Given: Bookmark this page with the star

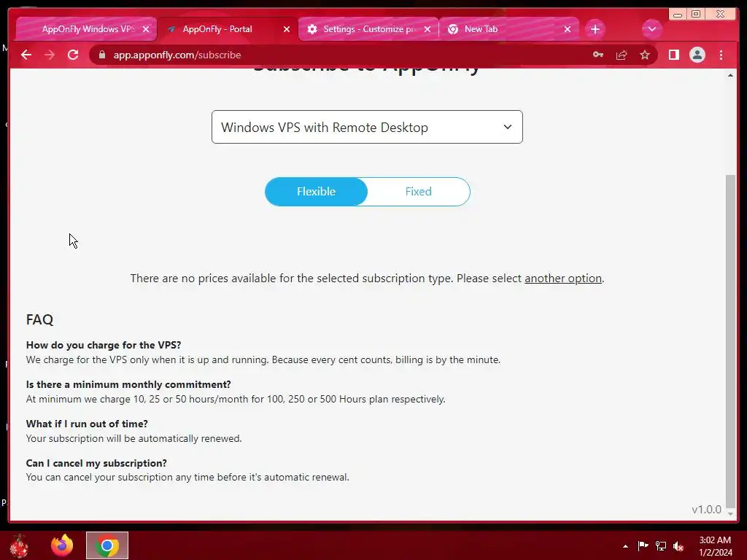Looking at the screenshot, I should 645,55.
